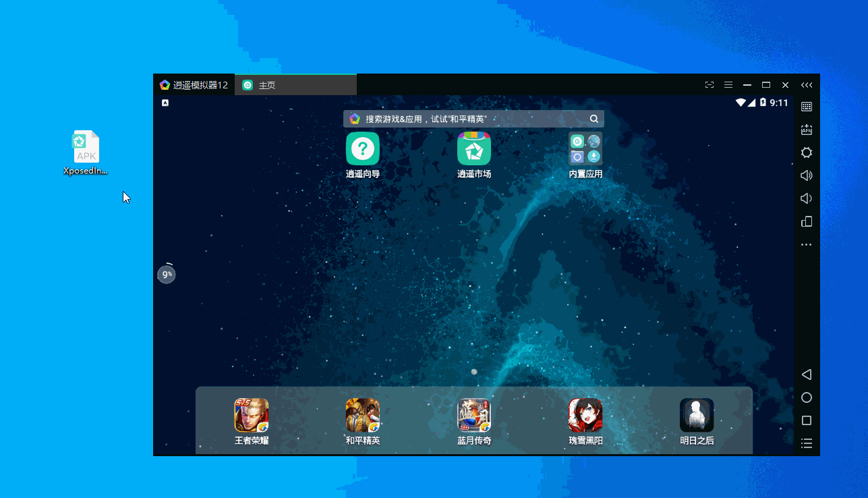Click the 9% floating progress circle
Screen dimensions: 868x498
(x=167, y=275)
